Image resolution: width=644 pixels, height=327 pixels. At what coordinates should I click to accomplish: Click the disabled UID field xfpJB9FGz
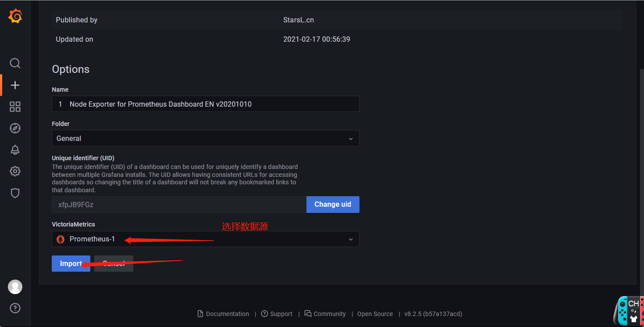[179, 205]
